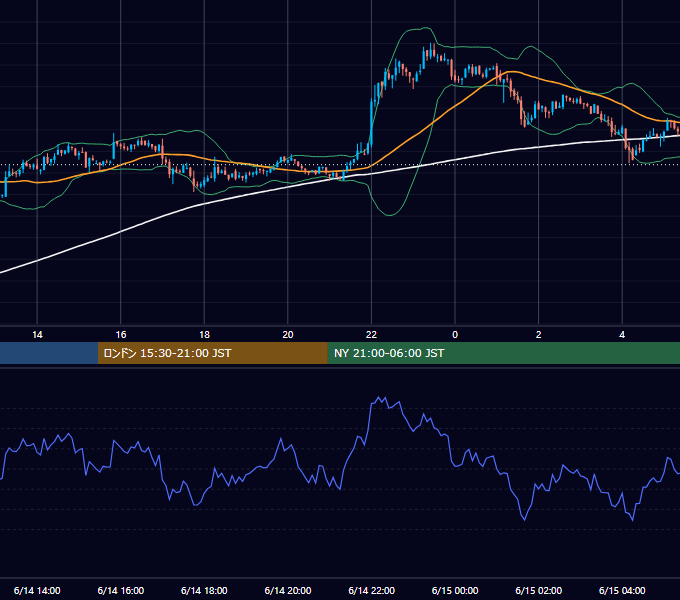Click the 6/15 00:00 label on the oscillator axis

point(455,590)
